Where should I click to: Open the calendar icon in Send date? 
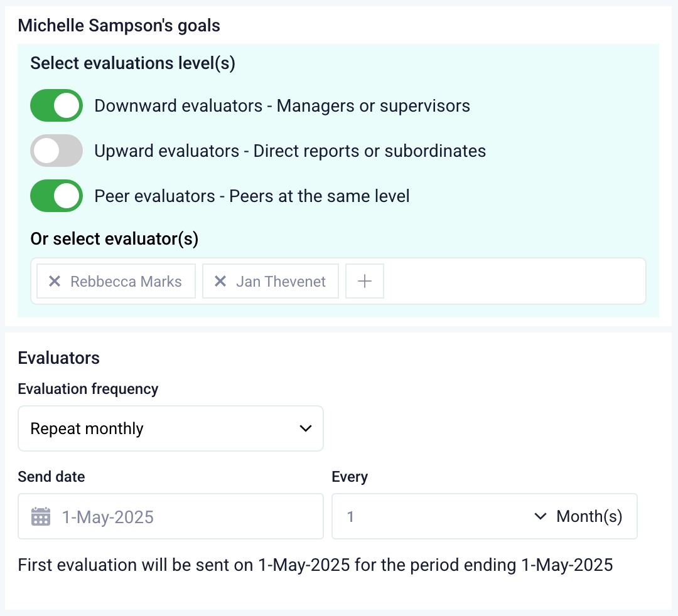(x=40, y=516)
